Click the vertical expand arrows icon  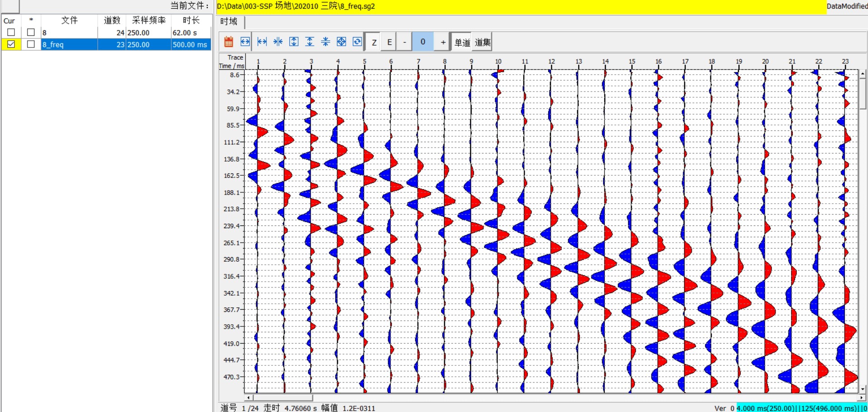pos(310,42)
